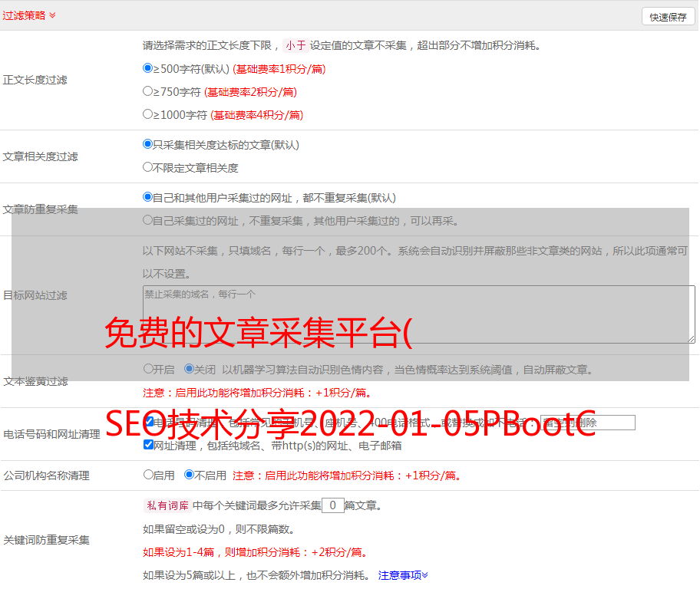Click the 目标网站过滤 row label
700x589 pixels.
pyautogui.click(x=35, y=295)
